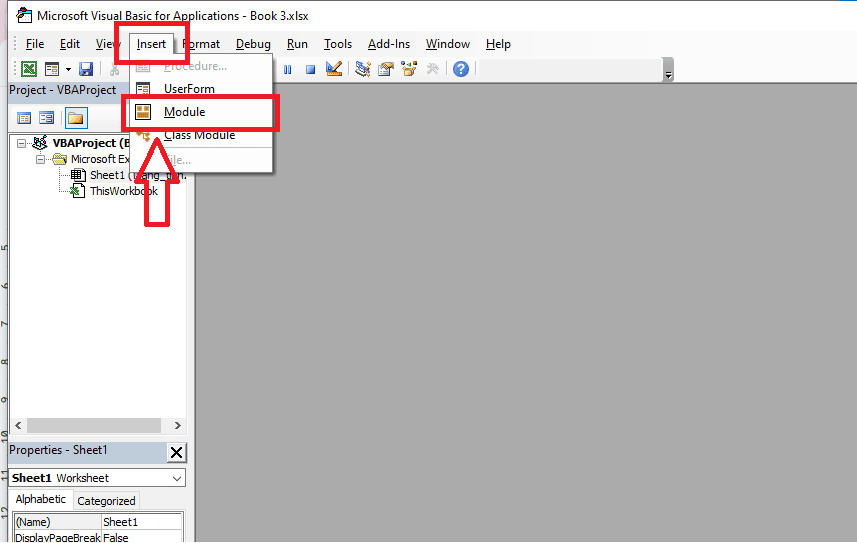Select the (Name) property row label
The image size is (857, 543).
pos(57,522)
